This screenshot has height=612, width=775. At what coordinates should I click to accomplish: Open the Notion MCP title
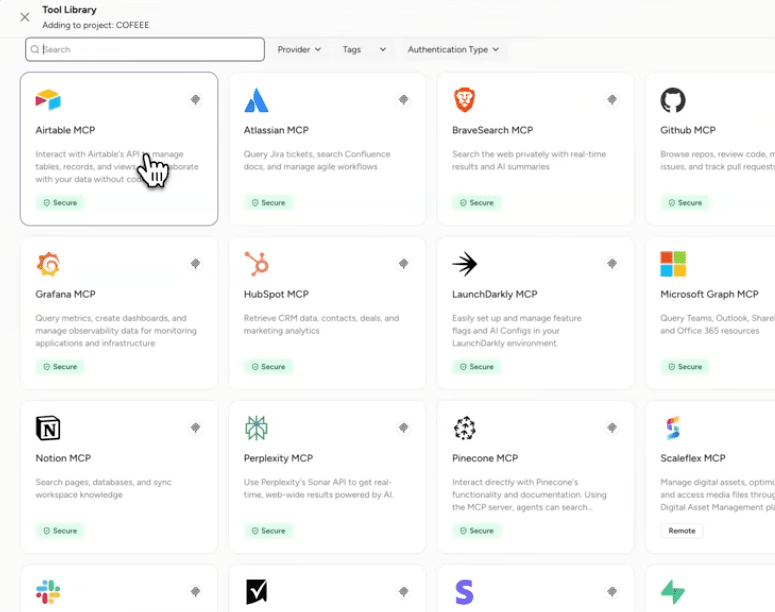(63, 458)
